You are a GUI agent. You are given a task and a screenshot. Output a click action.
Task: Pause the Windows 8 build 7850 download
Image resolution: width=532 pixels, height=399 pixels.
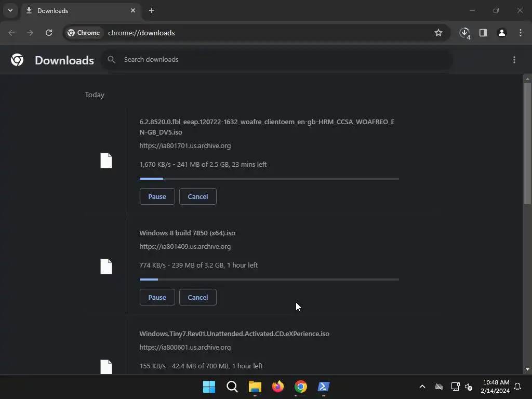pos(157,297)
